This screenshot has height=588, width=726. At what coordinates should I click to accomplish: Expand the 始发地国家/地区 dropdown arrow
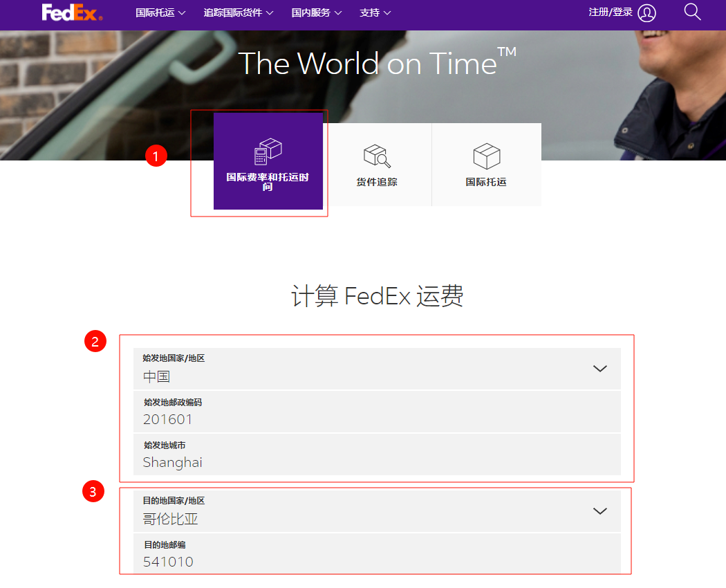pos(599,369)
